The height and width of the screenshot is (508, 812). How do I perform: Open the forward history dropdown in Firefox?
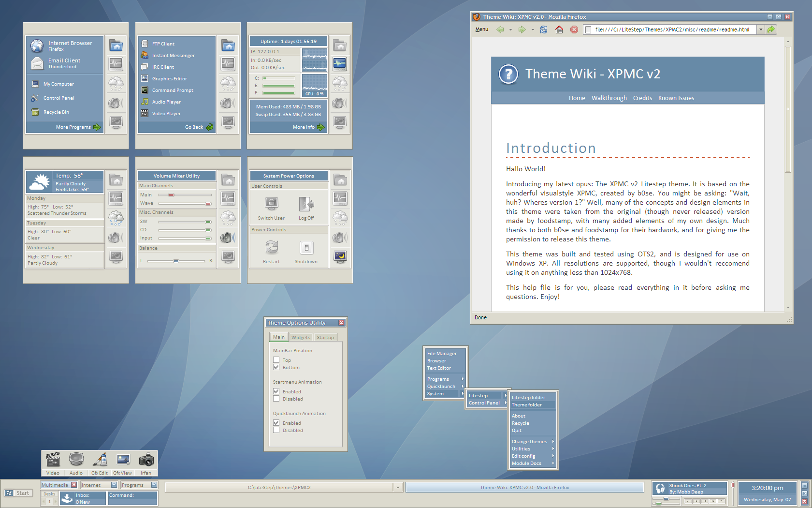tap(533, 30)
